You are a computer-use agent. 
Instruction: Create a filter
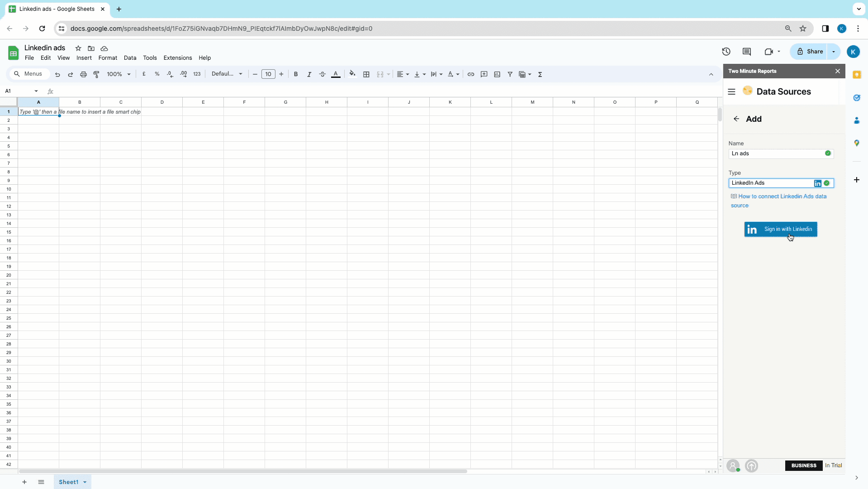(510, 74)
